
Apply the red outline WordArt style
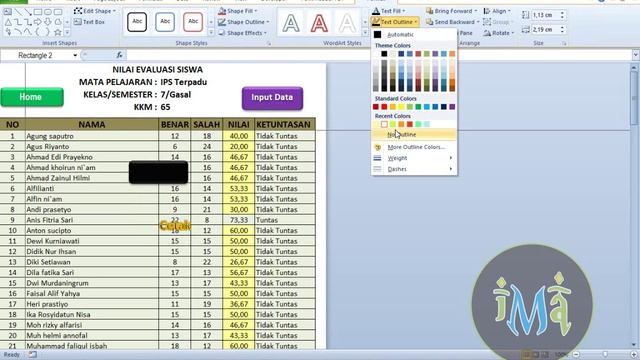pos(319,23)
